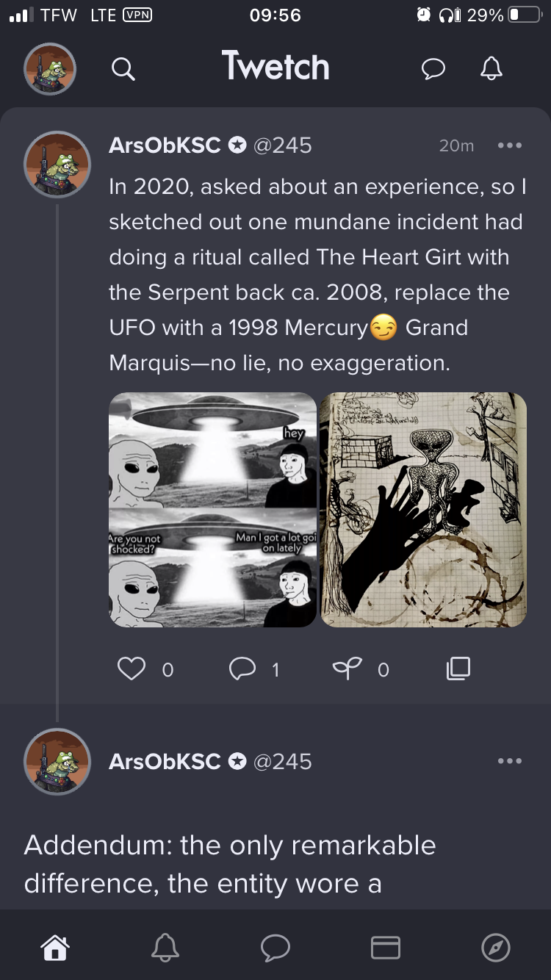Open your profile avatar in the header
Viewport: 551px width, 980px height.
[50, 69]
